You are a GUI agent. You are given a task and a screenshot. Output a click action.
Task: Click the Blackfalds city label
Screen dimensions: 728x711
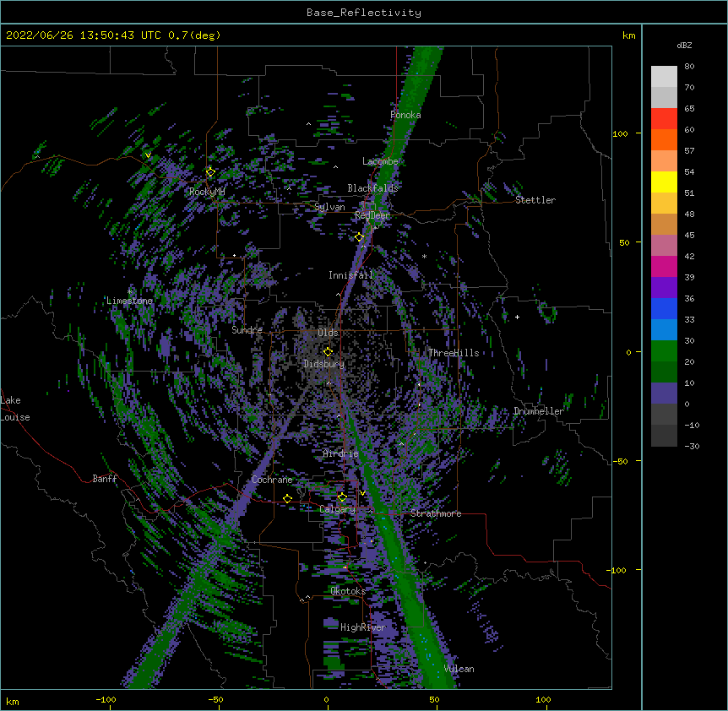(372, 188)
